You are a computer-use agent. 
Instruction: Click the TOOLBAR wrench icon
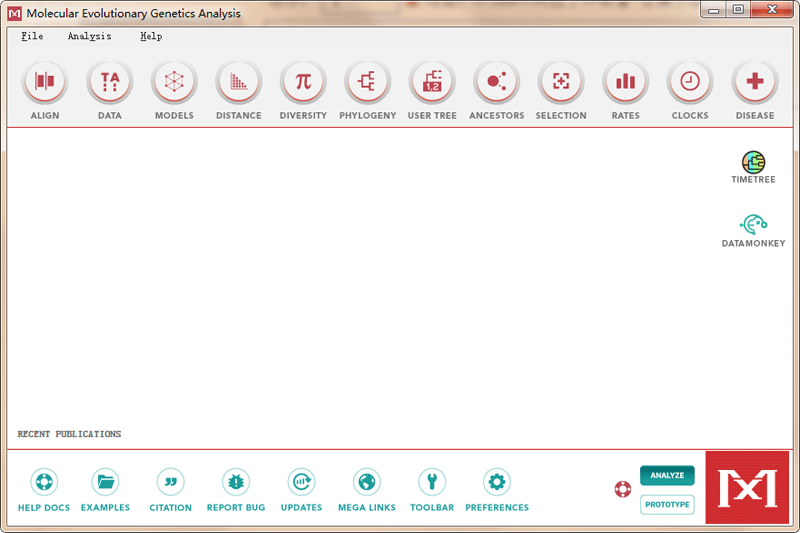point(432,482)
